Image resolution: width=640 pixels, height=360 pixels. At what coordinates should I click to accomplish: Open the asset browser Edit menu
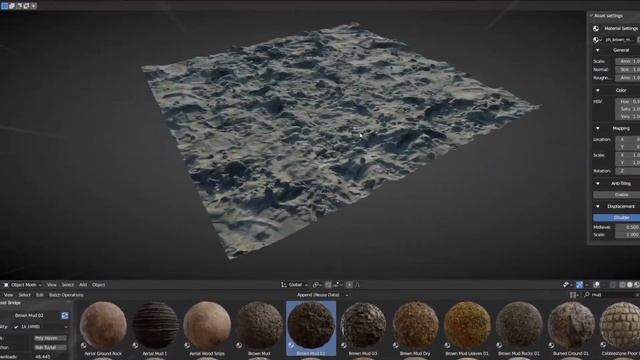click(40, 295)
